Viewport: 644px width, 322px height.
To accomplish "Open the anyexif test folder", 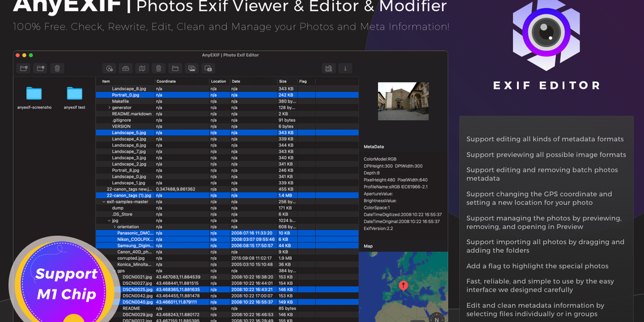I will (x=74, y=94).
